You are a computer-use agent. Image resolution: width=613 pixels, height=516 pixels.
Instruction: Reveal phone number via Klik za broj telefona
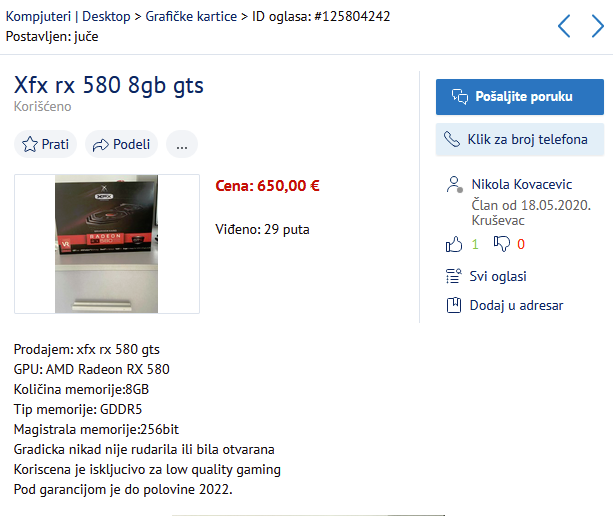(520, 140)
